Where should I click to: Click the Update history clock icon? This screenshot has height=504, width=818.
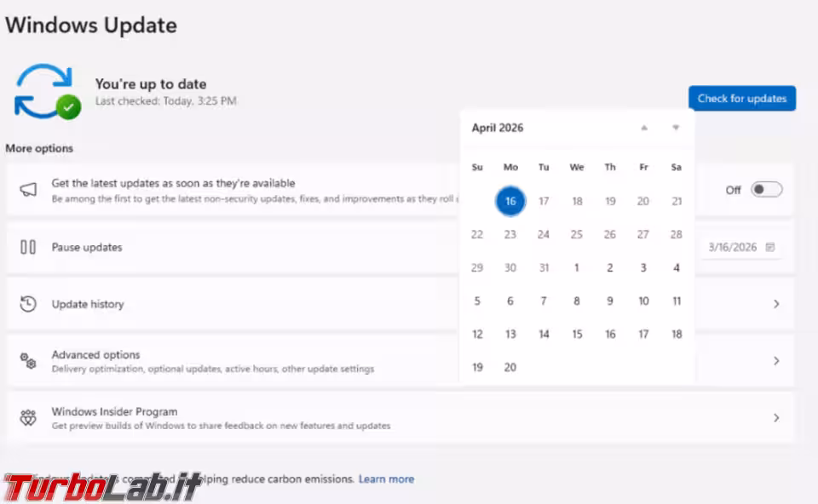(x=28, y=304)
